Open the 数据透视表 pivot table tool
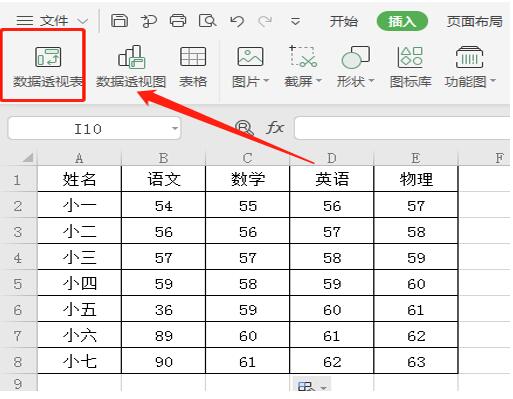 point(48,67)
